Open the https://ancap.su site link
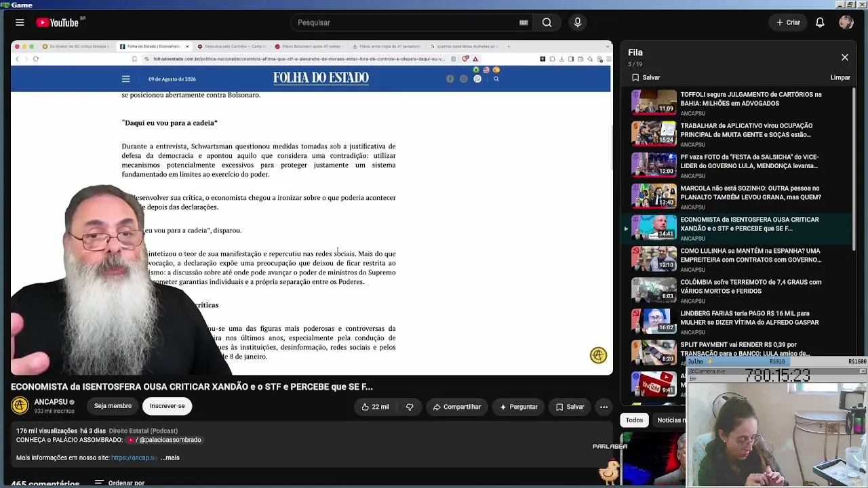Screen dimensions: 868x488 [x=134, y=457]
